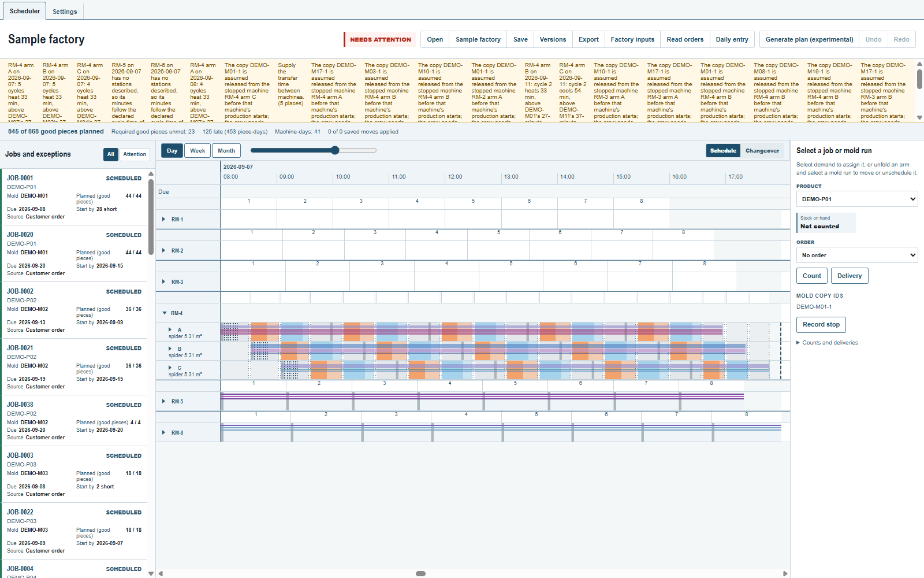Click the Delivery button

pos(850,276)
